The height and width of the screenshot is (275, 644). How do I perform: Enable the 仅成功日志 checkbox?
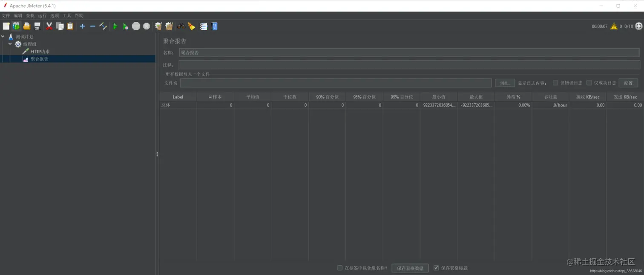589,83
